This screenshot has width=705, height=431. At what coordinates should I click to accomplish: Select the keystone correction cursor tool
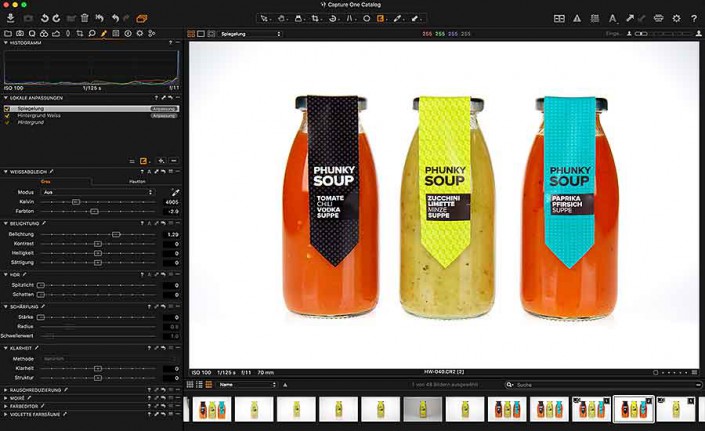click(x=349, y=18)
